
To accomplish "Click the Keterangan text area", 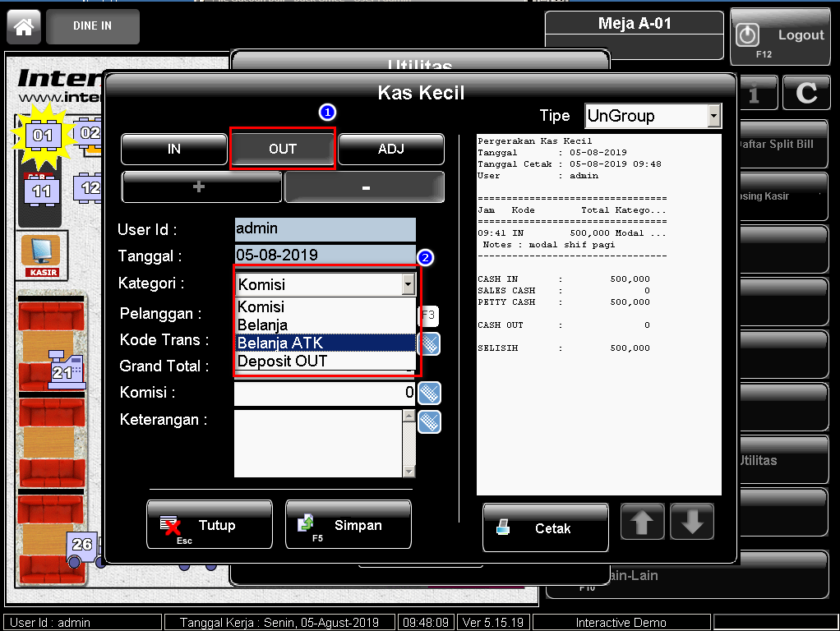I will point(318,444).
